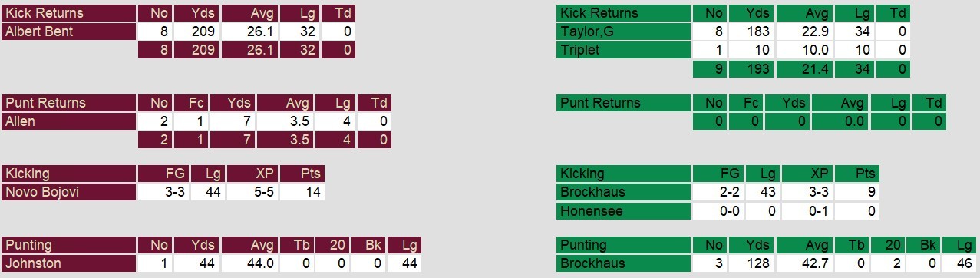Select the maroon Punt Returns header
Image resolution: width=980 pixels, height=278 pixels.
click(x=69, y=103)
